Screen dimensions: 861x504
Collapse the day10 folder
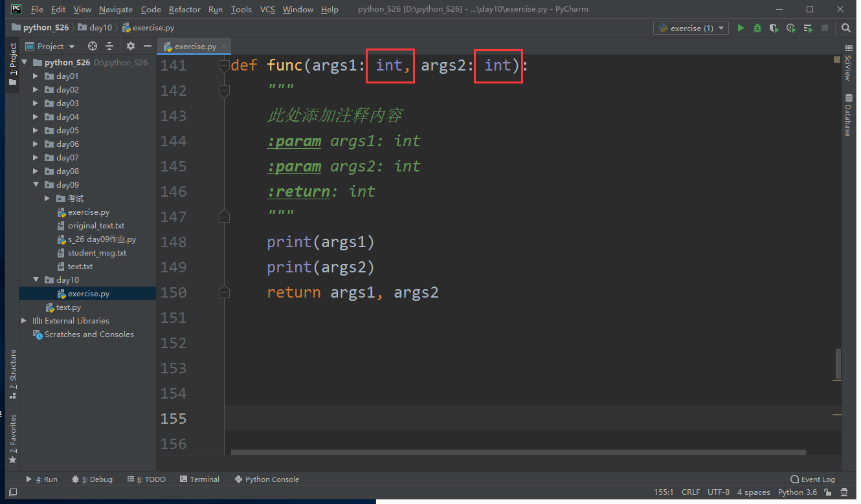[36, 280]
